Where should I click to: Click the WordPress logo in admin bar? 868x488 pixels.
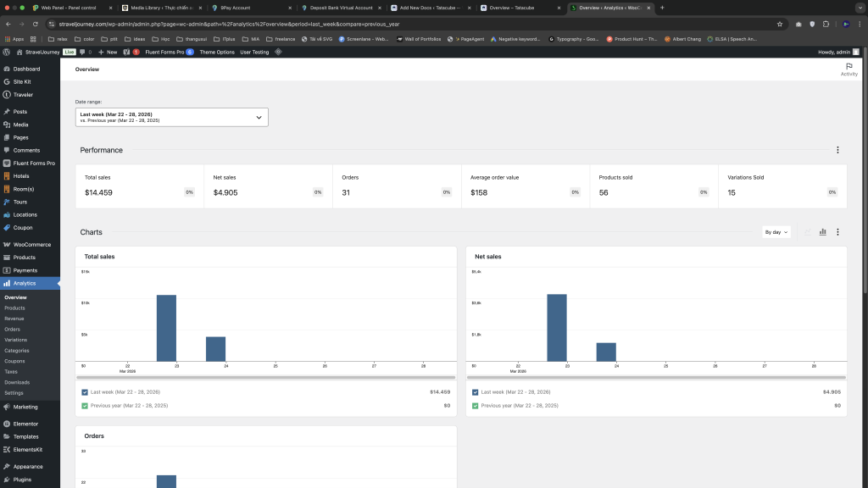click(x=6, y=52)
